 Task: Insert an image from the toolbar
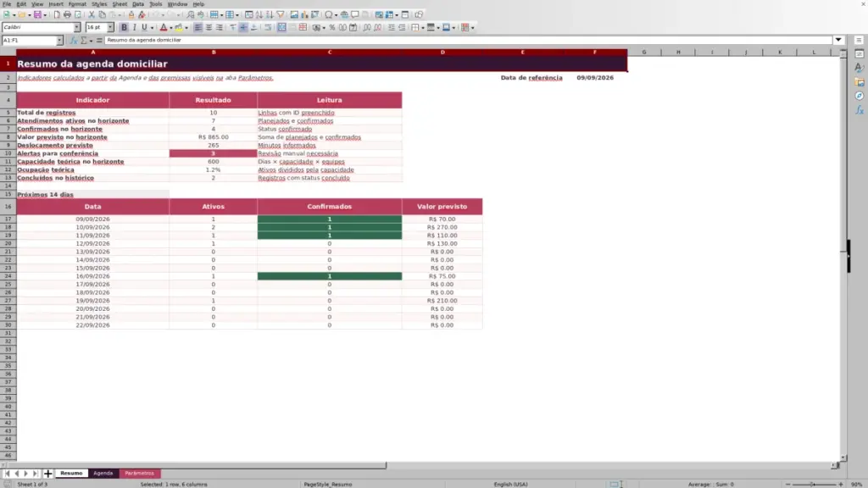[x=294, y=15]
